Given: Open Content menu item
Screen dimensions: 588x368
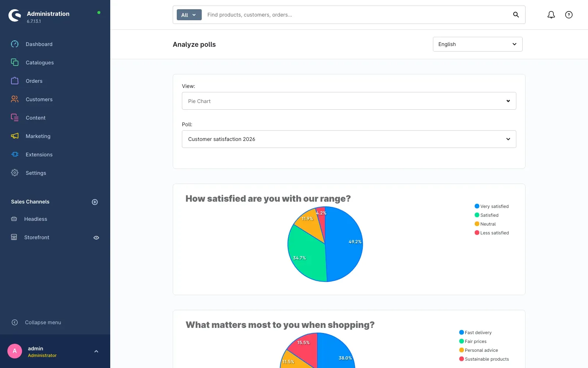Looking at the screenshot, I should click(36, 118).
